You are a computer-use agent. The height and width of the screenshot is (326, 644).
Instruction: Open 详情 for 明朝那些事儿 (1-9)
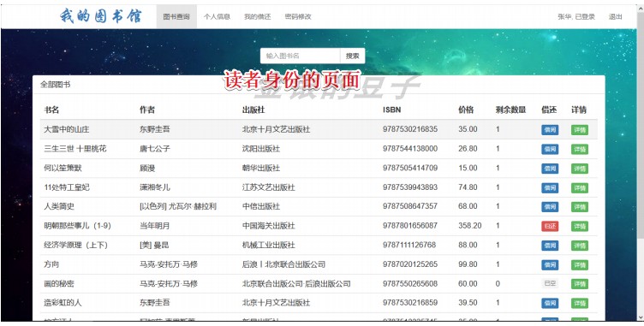(x=579, y=226)
